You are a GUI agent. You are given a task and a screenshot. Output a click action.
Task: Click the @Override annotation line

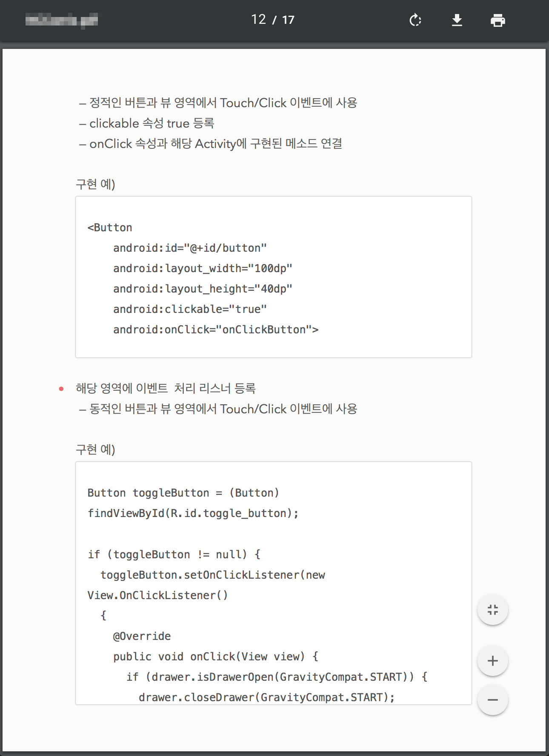point(142,636)
